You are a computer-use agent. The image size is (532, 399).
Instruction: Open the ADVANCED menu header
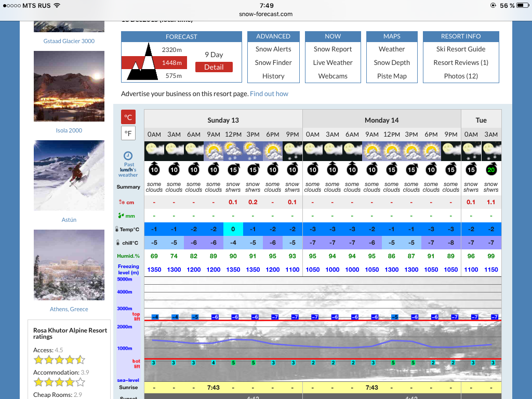pyautogui.click(x=273, y=36)
